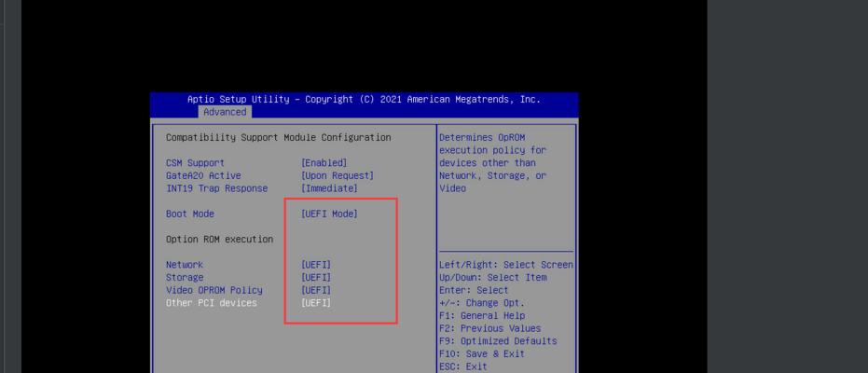The image size is (868, 373).
Task: Select the GateA20 Active label
Action: click(203, 175)
